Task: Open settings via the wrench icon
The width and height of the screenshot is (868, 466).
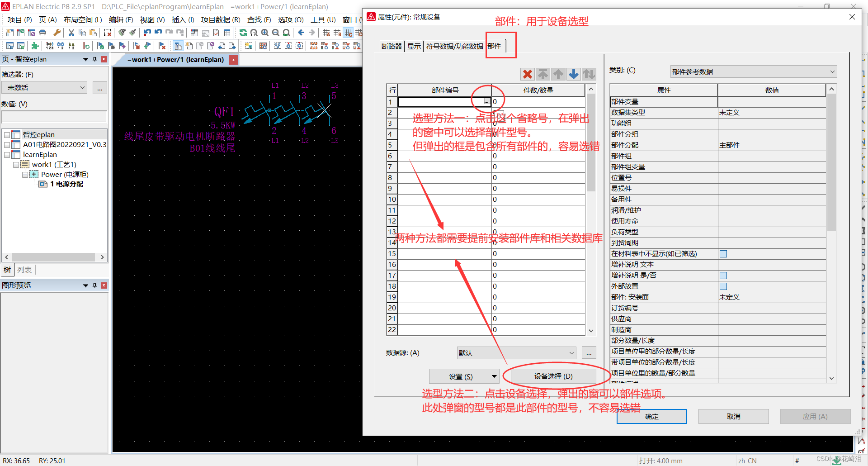Action: click(57, 33)
